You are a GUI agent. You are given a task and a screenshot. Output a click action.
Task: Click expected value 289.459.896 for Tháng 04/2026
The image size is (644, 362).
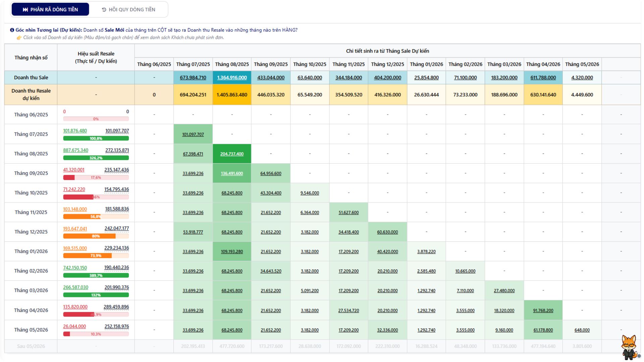tap(116, 307)
